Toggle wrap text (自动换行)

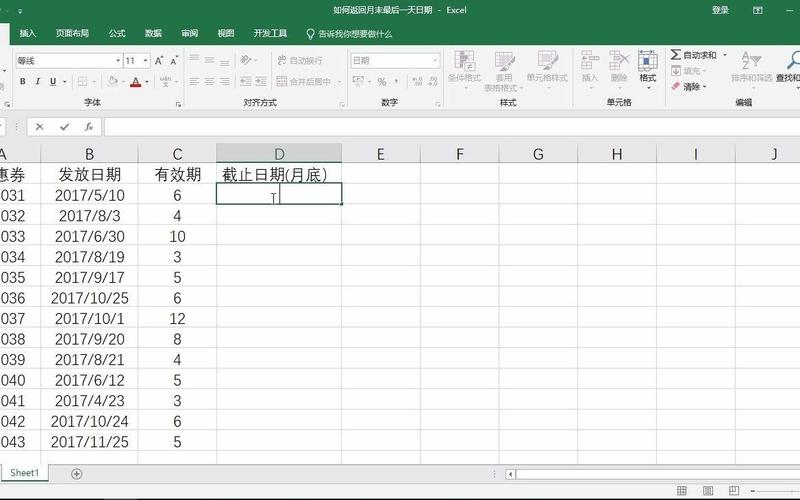[300, 60]
